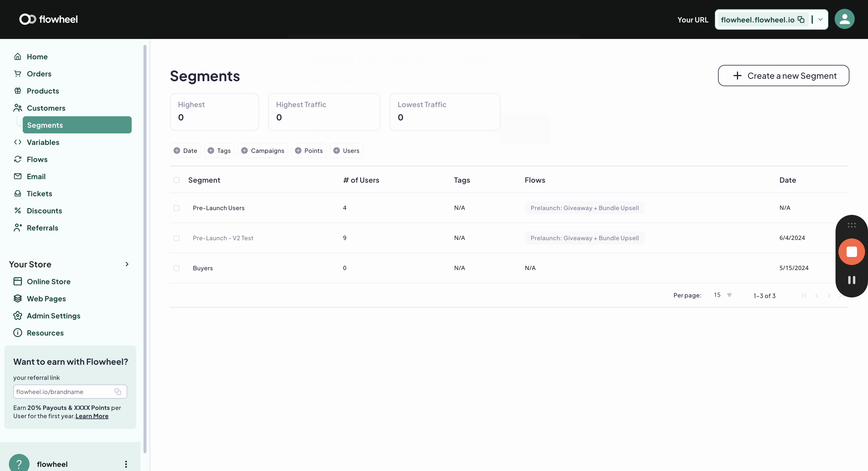Click the flowheel logo icon
The image size is (868, 471).
(x=27, y=19)
